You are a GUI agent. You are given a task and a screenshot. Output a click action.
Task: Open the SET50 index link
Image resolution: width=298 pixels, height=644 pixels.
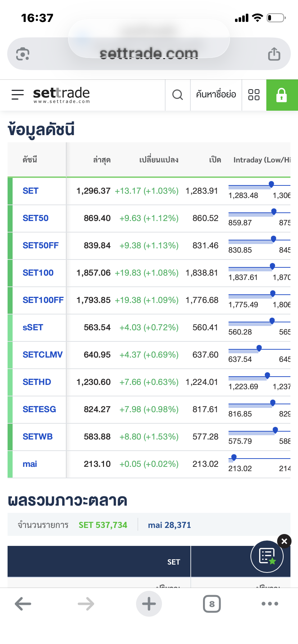click(x=36, y=218)
